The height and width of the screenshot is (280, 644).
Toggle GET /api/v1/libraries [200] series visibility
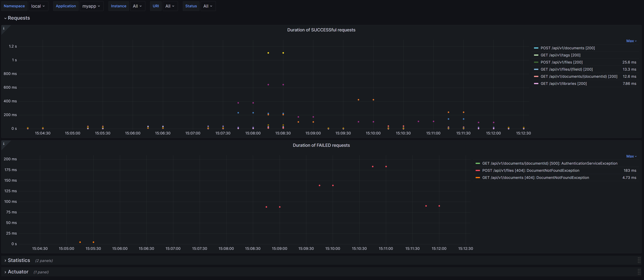click(563, 84)
